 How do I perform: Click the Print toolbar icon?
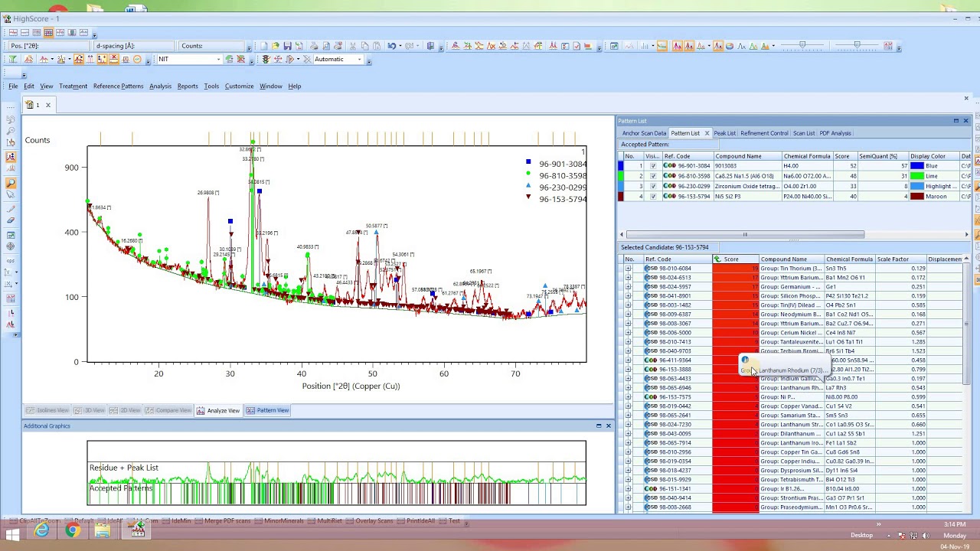(314, 46)
